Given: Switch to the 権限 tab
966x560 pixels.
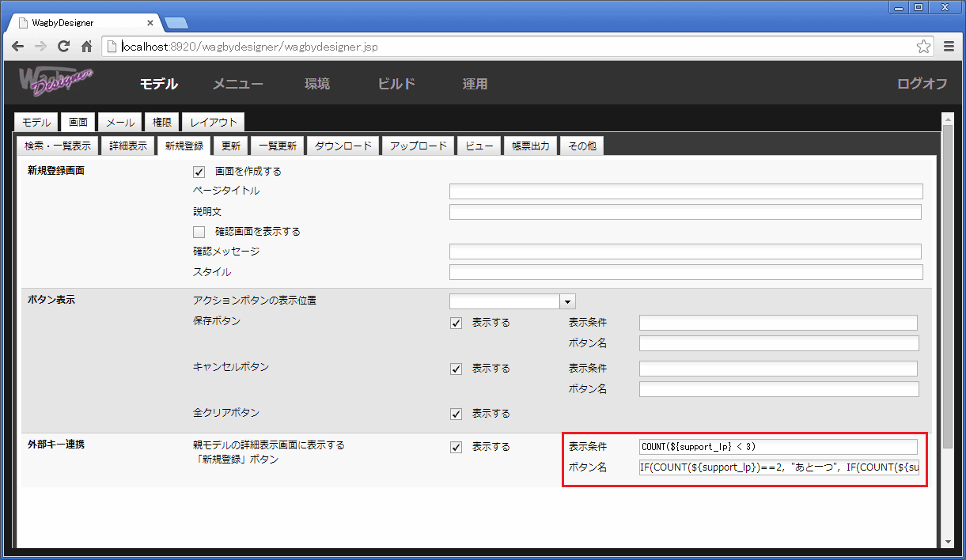Looking at the screenshot, I should (x=162, y=122).
